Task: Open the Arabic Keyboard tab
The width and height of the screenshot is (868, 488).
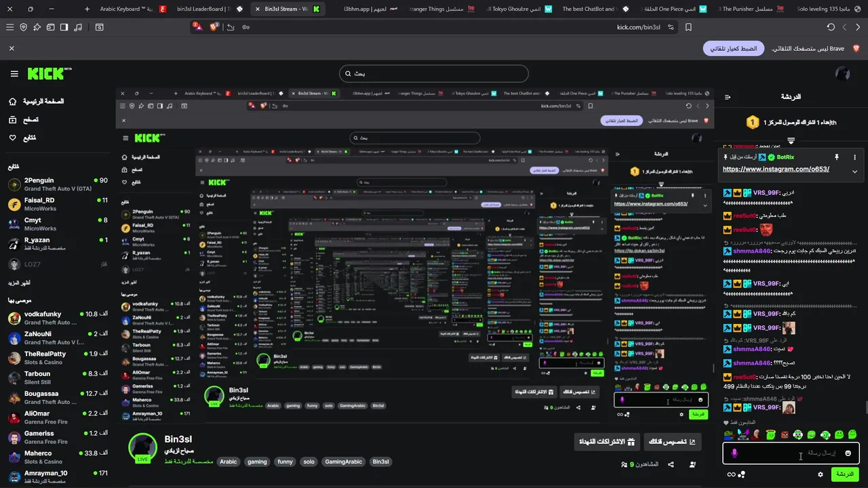Action: [x=133, y=9]
